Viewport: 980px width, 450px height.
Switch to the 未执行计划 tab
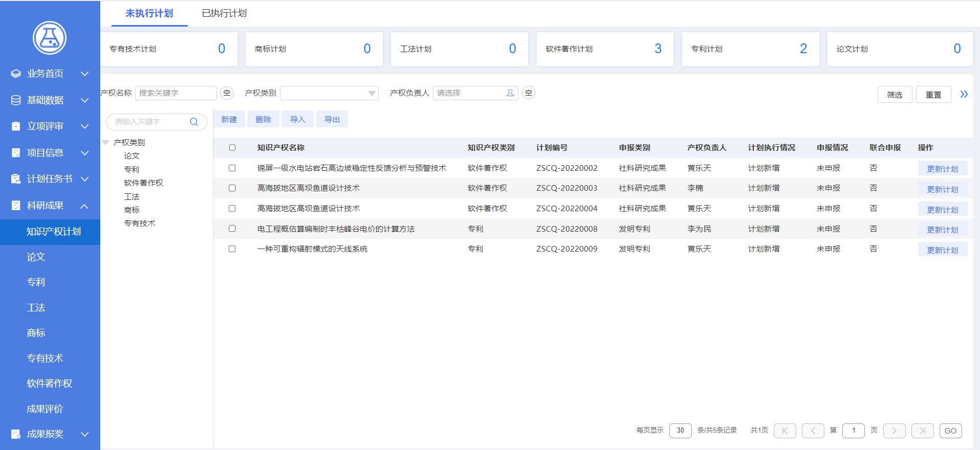coord(149,13)
